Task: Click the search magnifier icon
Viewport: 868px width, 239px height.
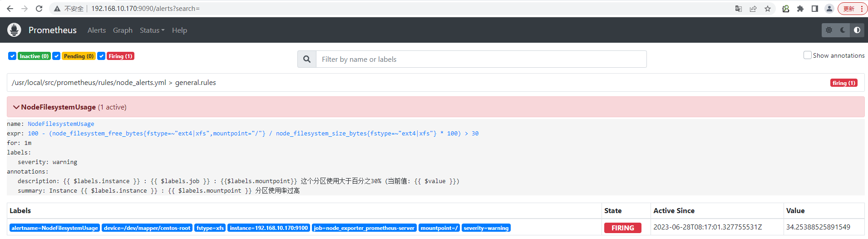Action: (x=307, y=59)
